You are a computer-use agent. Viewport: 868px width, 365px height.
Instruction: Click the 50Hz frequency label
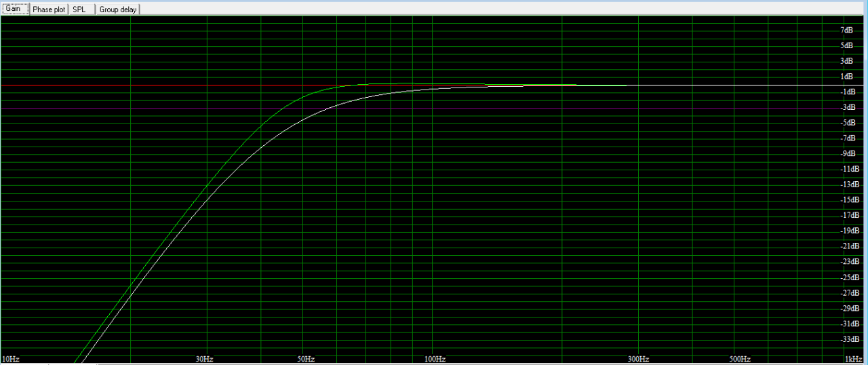pyautogui.click(x=305, y=359)
